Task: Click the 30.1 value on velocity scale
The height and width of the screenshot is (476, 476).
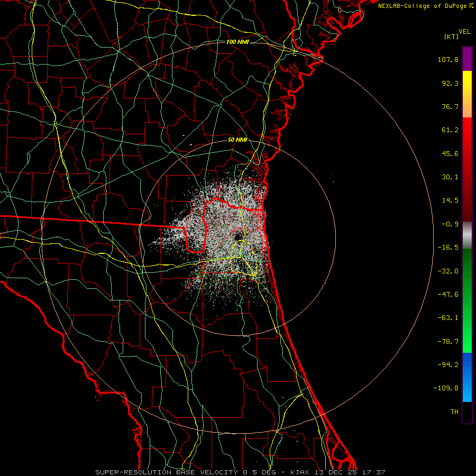Action: 450,177
